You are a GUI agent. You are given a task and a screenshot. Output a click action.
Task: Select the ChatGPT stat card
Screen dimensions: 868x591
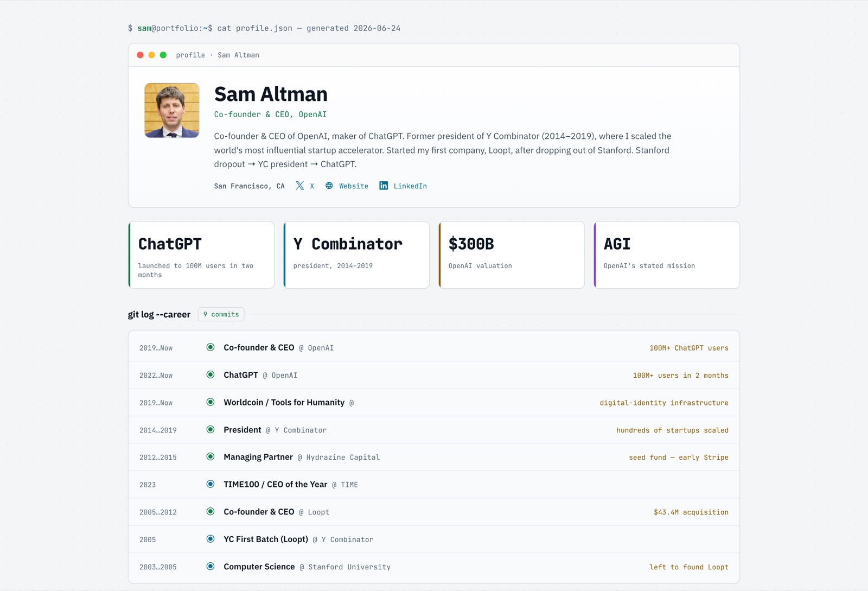201,255
